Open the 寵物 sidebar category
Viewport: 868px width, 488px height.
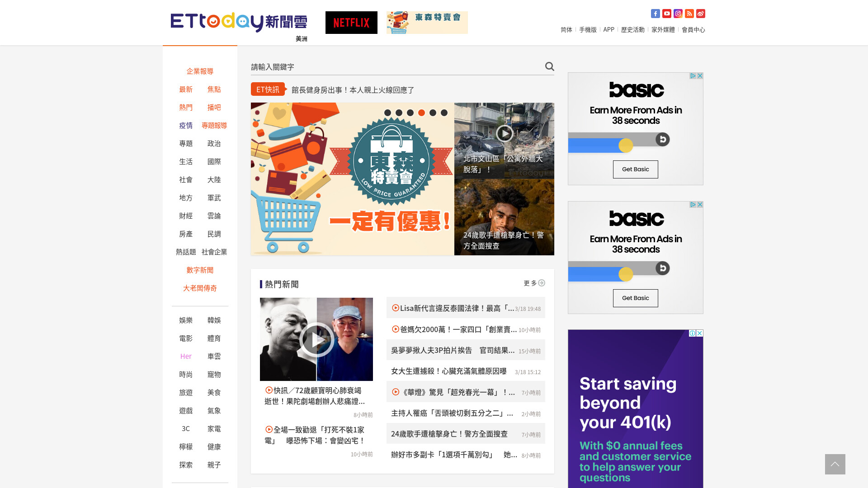point(214,374)
